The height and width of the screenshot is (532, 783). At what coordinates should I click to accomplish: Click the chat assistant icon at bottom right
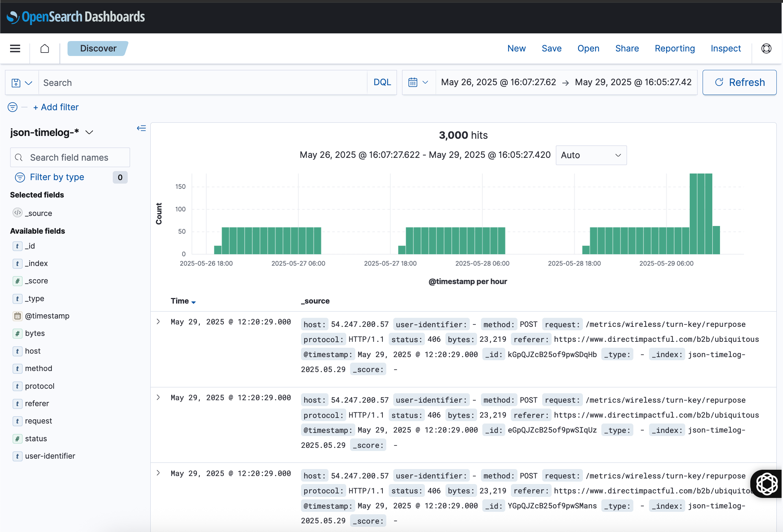[x=767, y=484]
